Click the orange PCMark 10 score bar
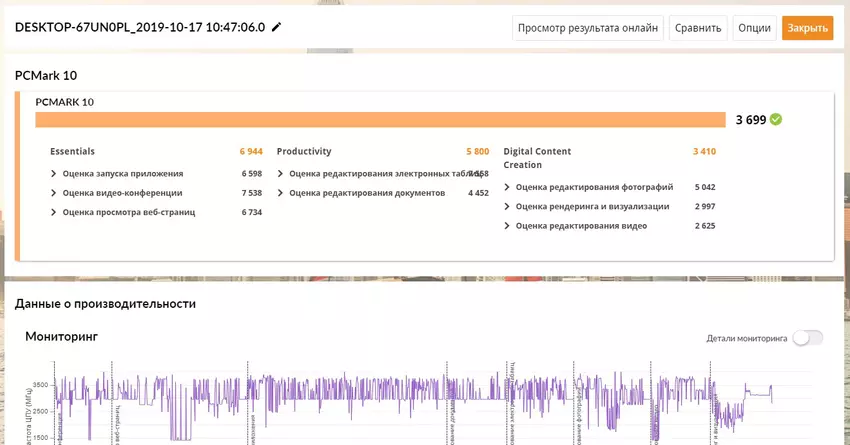The height and width of the screenshot is (445, 850). 380,120
